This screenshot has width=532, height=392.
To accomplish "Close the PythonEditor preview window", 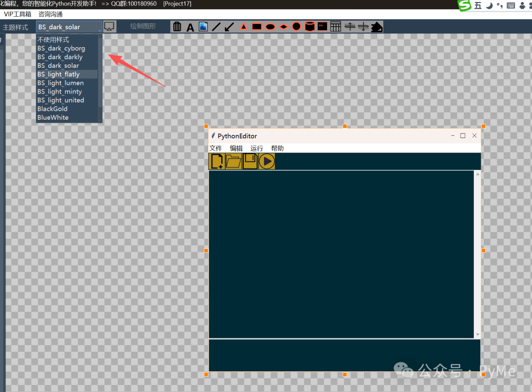I will click(474, 135).
